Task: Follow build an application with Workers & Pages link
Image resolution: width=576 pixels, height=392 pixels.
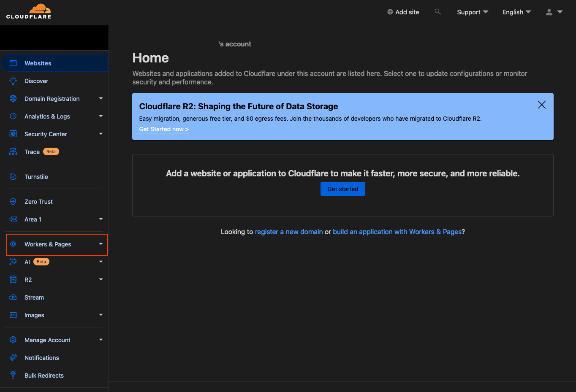Action: coord(397,232)
